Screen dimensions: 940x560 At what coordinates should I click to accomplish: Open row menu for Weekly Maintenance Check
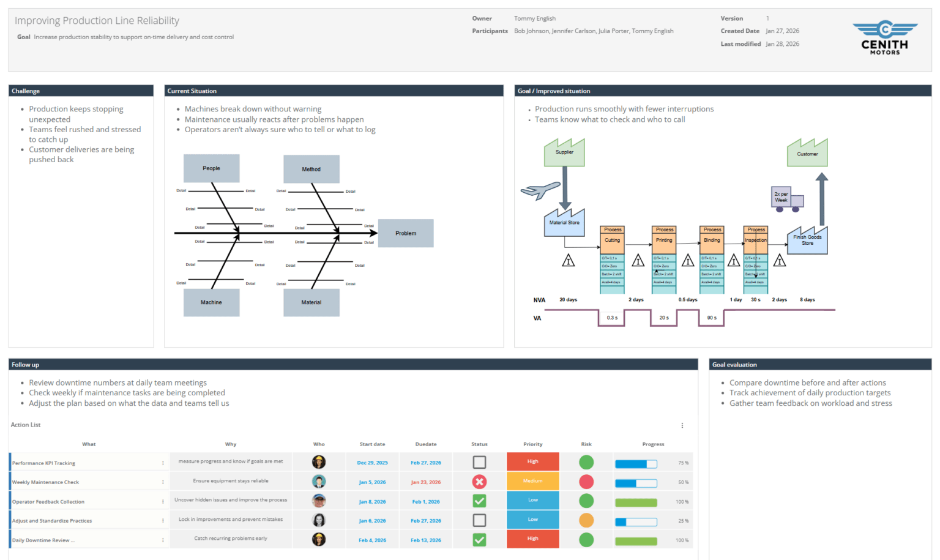[x=163, y=482]
